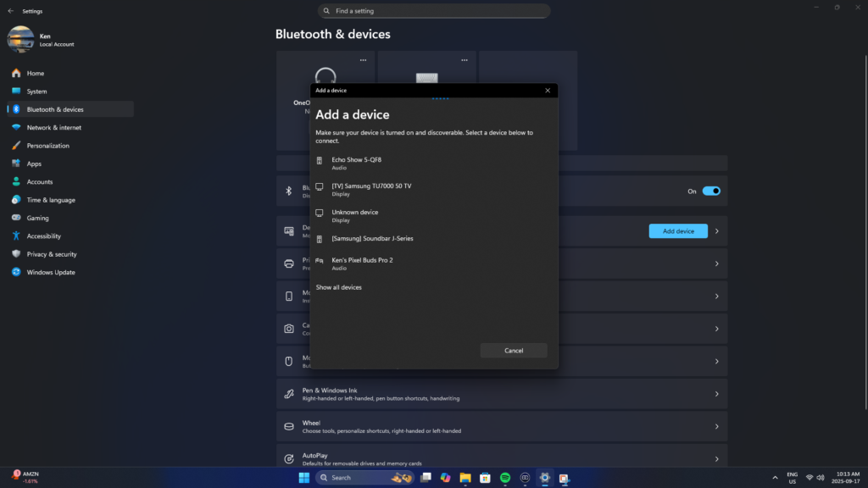Show hidden system tray icons
868x488 pixels.
pos(774,478)
